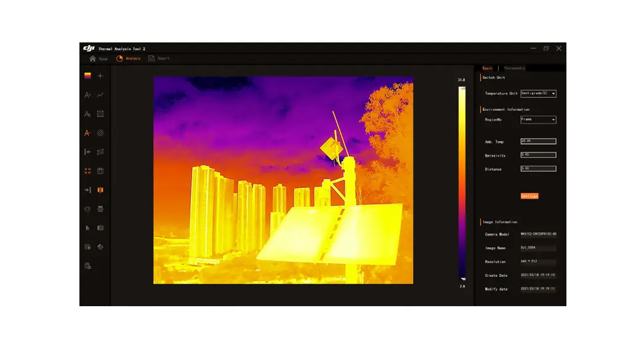This screenshot has width=644, height=348.
Task: Click the greyed rotate view icon
Action: (87, 209)
